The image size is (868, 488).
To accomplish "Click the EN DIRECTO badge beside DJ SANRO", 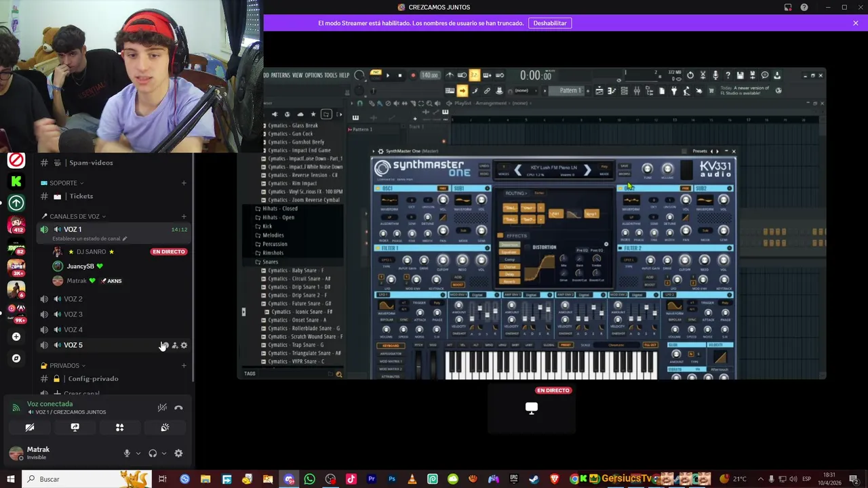I will tap(168, 252).
